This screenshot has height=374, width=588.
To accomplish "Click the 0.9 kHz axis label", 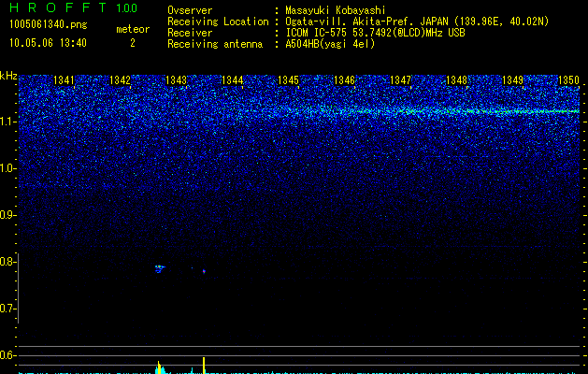I will click(7, 215).
